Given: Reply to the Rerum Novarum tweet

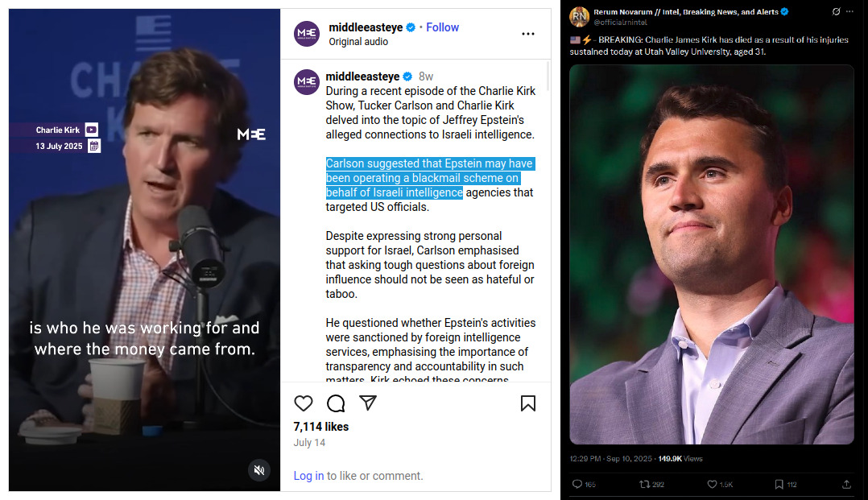Looking at the screenshot, I should coord(577,484).
